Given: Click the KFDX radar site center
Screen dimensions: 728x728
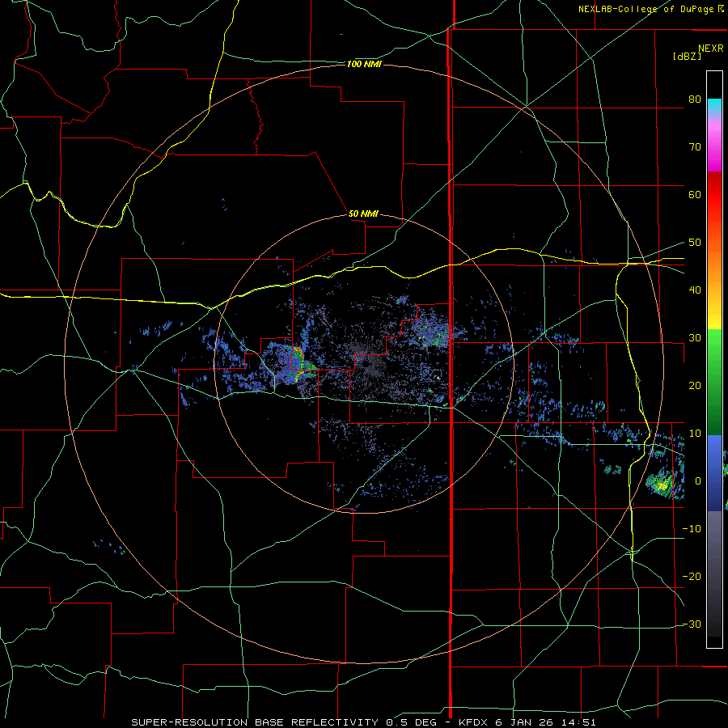Looking at the screenshot, I should pos(366,366).
